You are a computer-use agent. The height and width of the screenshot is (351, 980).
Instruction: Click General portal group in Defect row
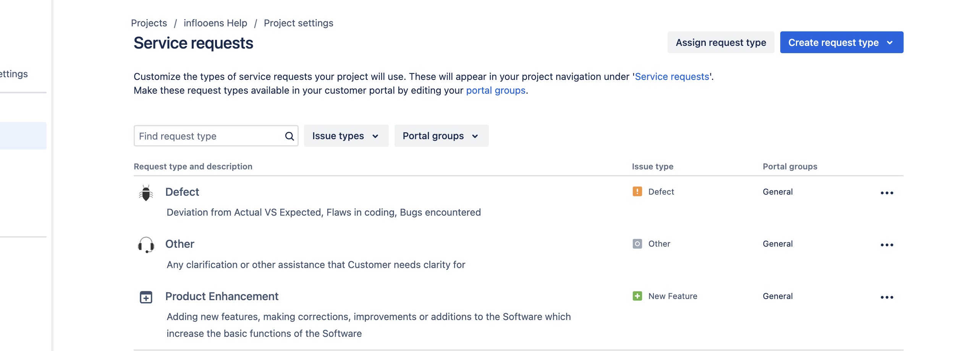pyautogui.click(x=778, y=192)
